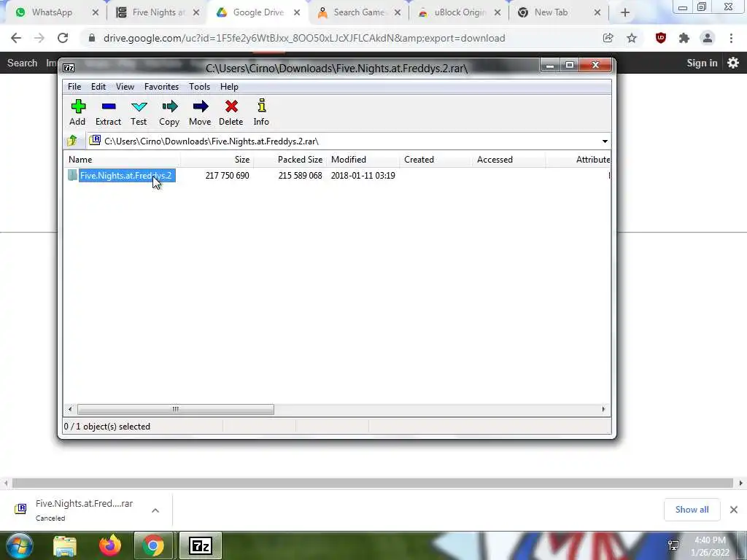Open the Windows Start menu
Viewport: 747px width, 560px height.
tap(20, 545)
